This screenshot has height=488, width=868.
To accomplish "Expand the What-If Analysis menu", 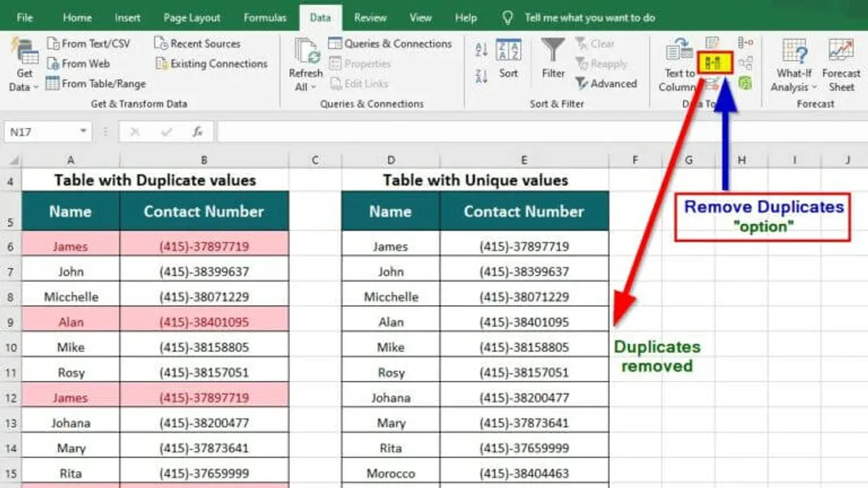I will coord(794,65).
